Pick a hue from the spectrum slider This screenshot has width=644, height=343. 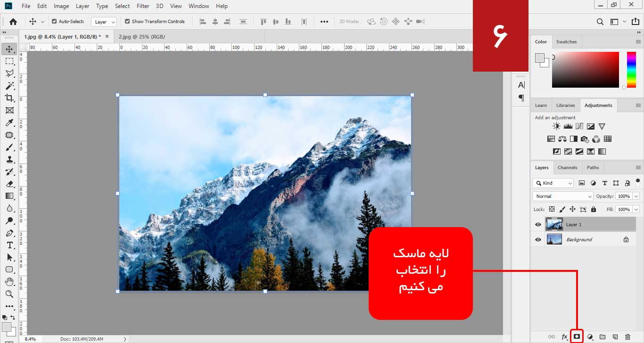(x=631, y=69)
